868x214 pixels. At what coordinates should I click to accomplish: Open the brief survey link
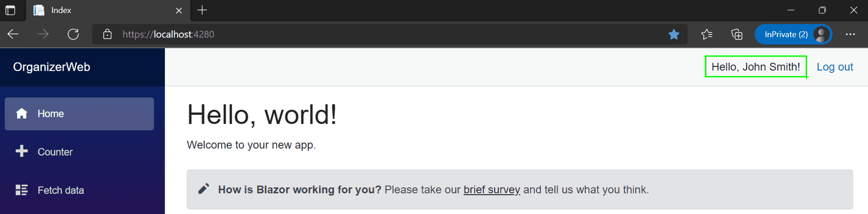pos(492,190)
